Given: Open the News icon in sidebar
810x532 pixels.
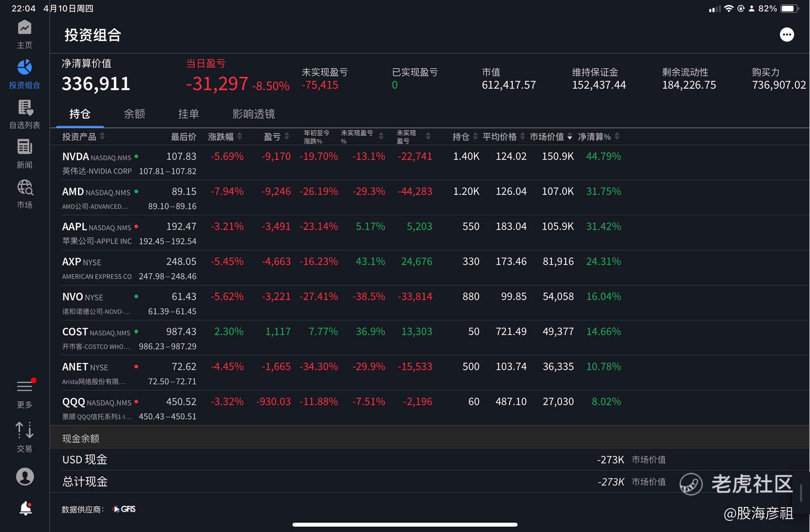Looking at the screenshot, I should [25, 147].
